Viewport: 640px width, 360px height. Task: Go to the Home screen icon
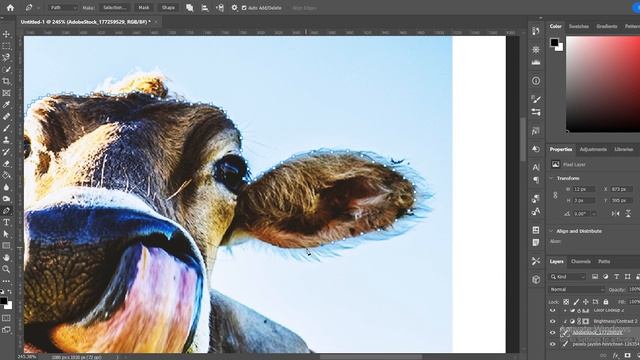pos(10,7)
